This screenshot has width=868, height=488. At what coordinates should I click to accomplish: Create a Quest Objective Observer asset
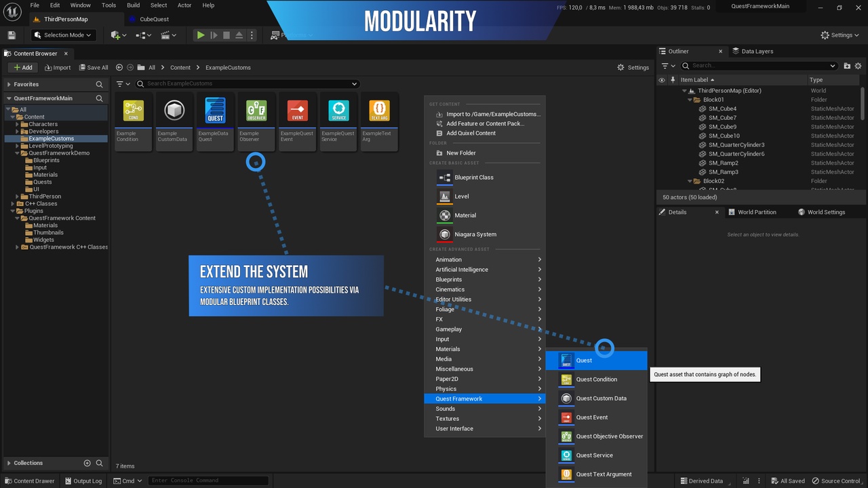tap(597, 436)
